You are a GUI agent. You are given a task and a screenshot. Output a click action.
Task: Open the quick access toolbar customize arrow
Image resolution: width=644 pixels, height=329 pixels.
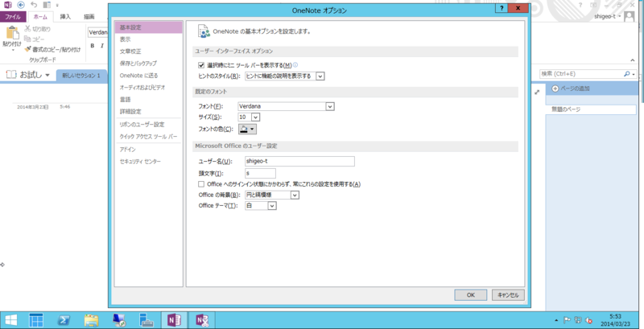coord(56,6)
